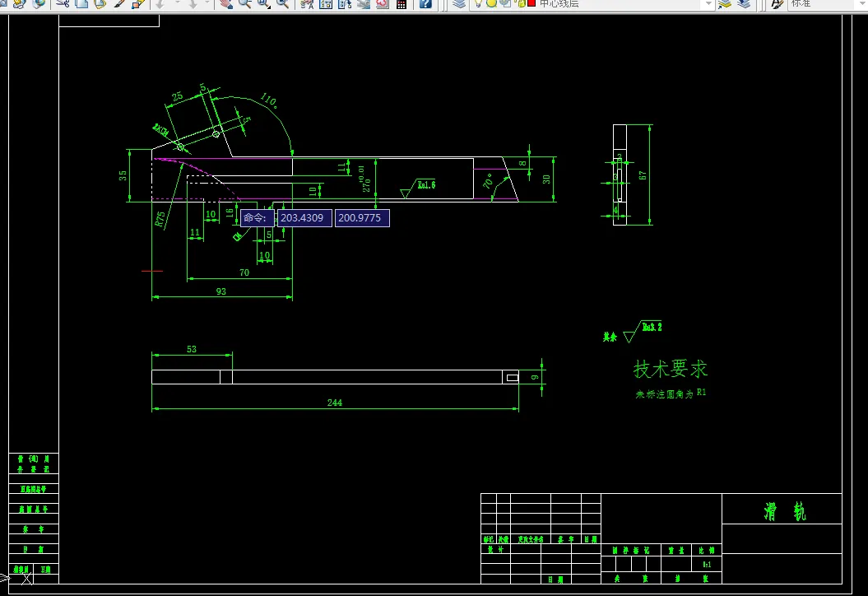Click the Help question mark icon
Image resolution: width=868 pixels, height=596 pixels.
pos(425,4)
